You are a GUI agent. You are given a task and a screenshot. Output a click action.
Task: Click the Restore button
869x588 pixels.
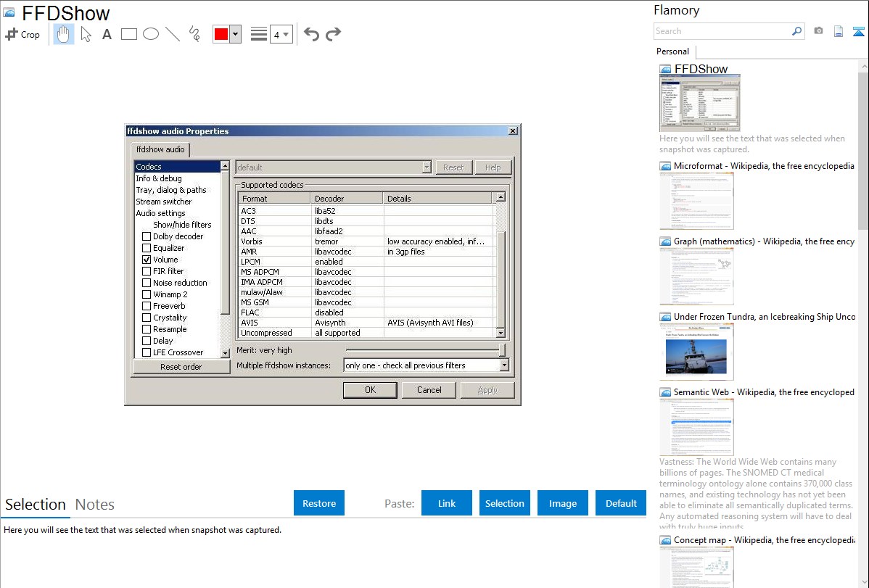pyautogui.click(x=319, y=503)
